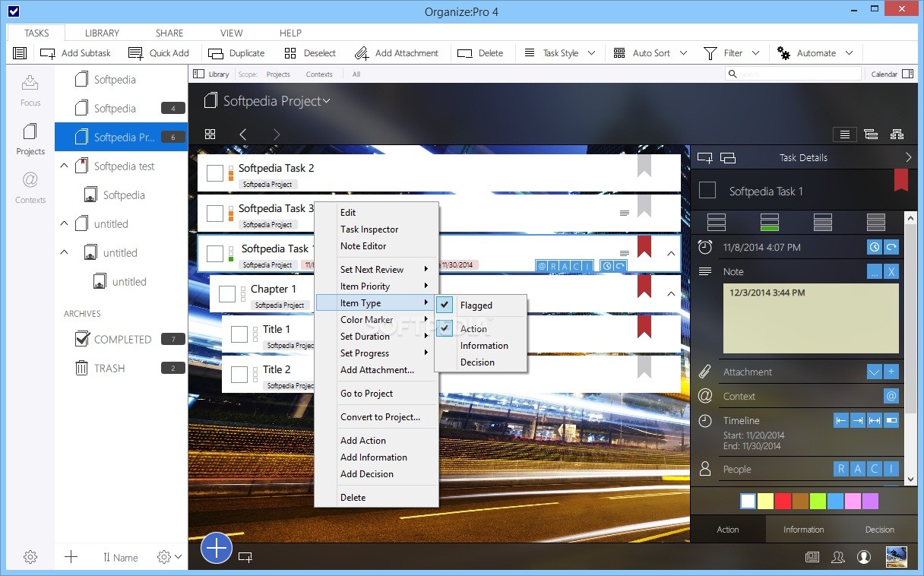Image resolution: width=924 pixels, height=576 pixels.
Task: Check the Chapter 1 checkbox
Action: (227, 294)
